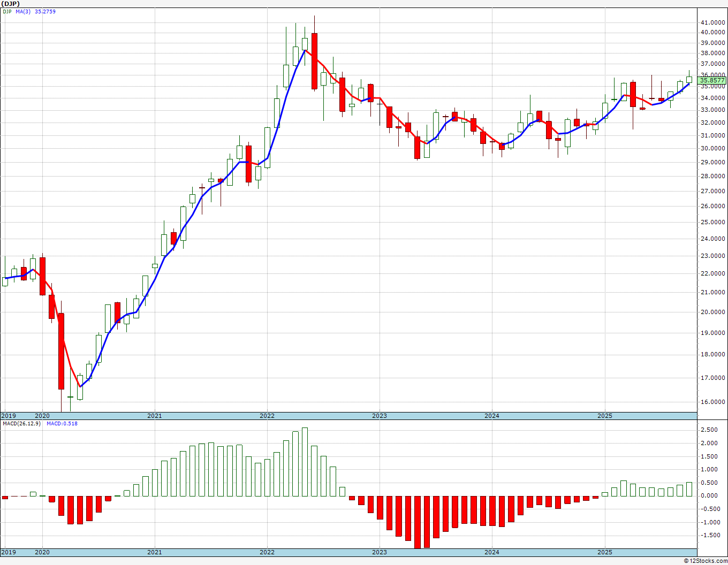Select 2022 on the price chart timeline
This screenshot has width=728, height=565.
pyautogui.click(x=267, y=416)
